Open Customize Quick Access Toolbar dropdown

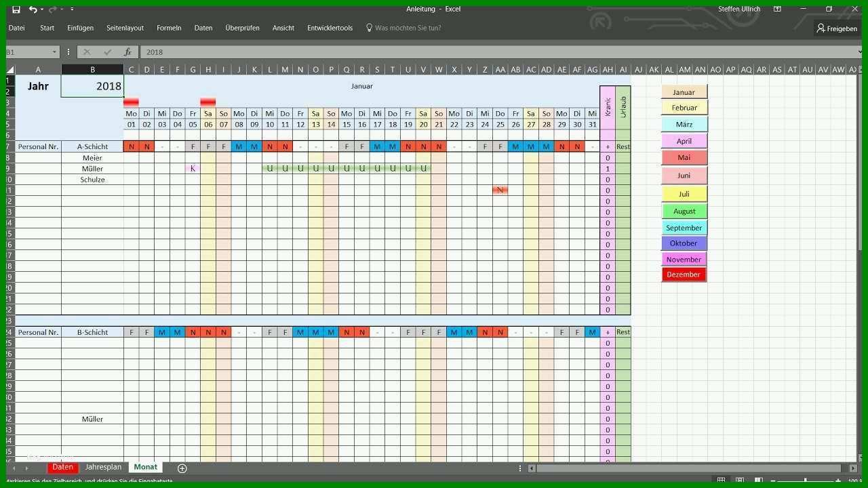tap(72, 9)
